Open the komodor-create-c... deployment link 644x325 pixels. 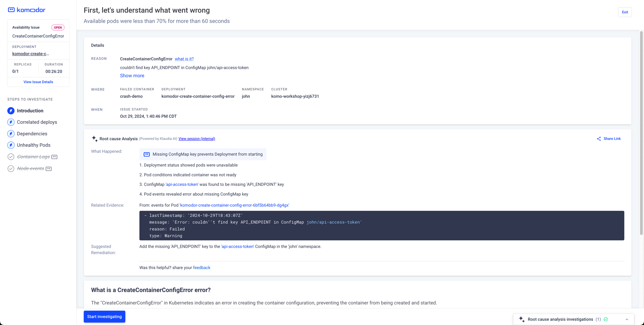[31, 54]
